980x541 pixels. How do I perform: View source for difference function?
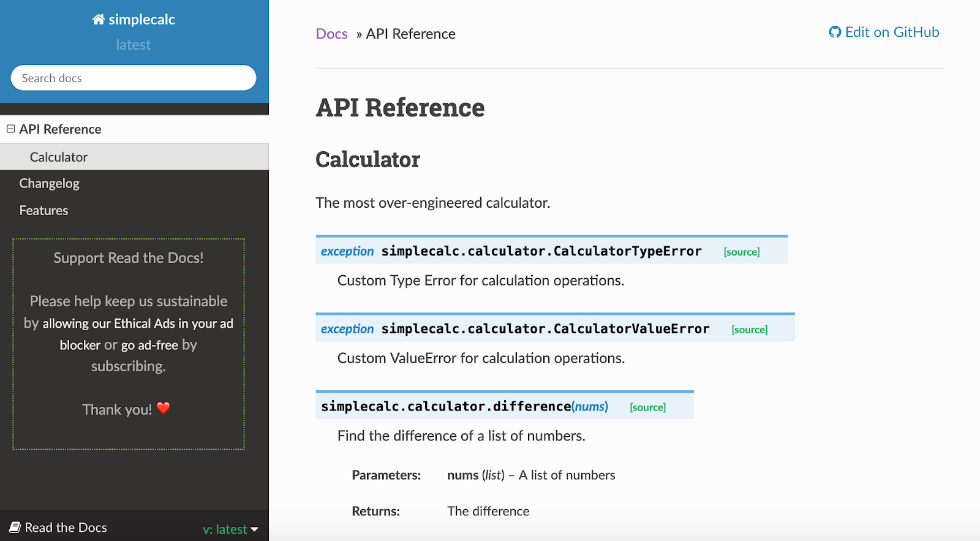point(647,407)
